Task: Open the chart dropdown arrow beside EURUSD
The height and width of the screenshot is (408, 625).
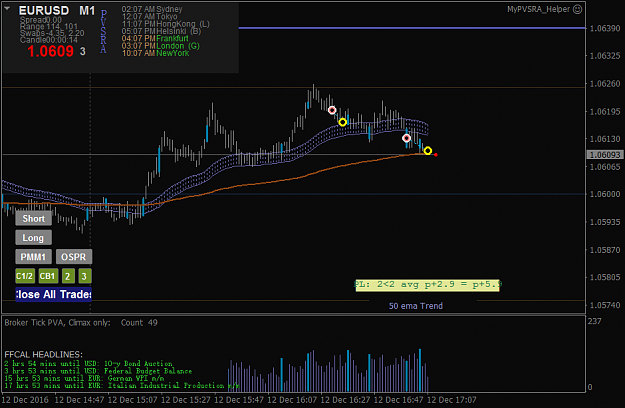Action: (x=7, y=8)
